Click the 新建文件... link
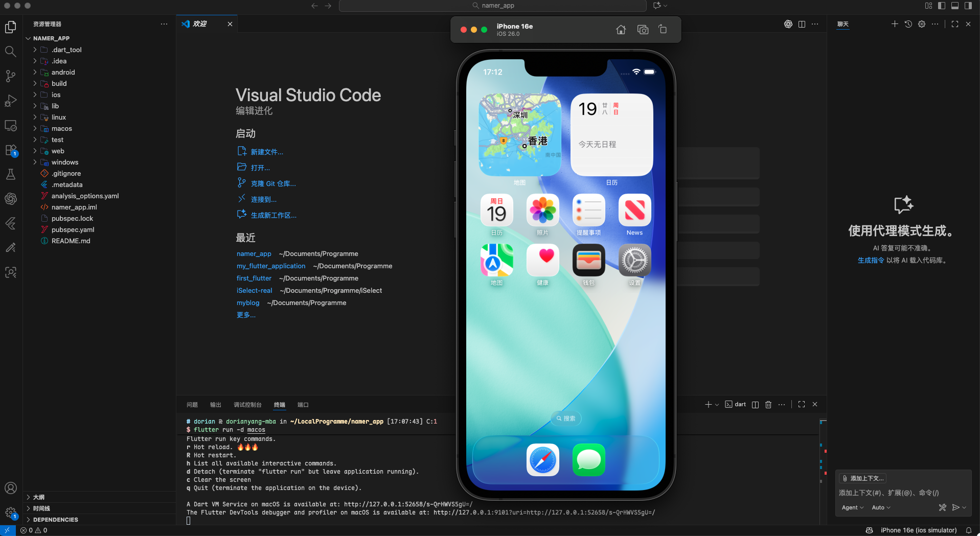The height and width of the screenshot is (536, 980). point(267,152)
